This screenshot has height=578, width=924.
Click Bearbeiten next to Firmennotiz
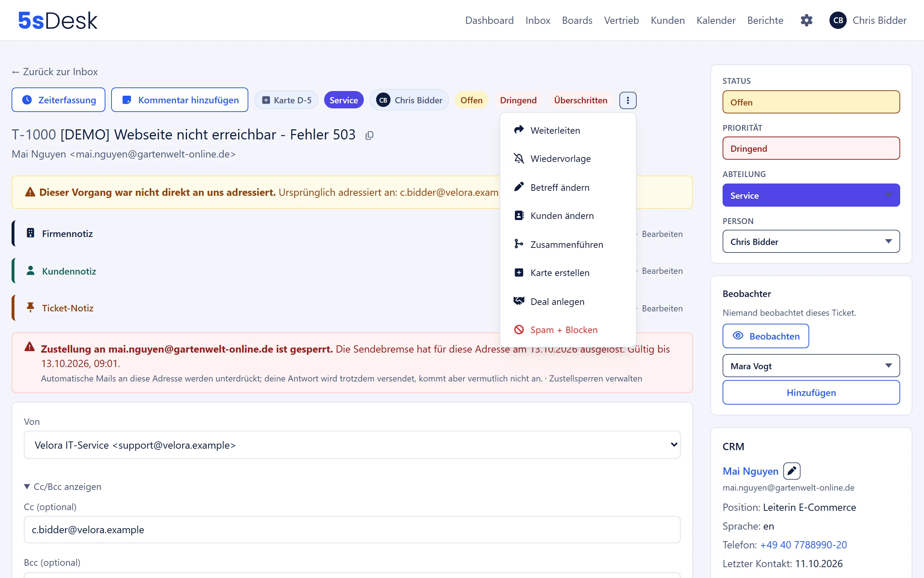(662, 234)
